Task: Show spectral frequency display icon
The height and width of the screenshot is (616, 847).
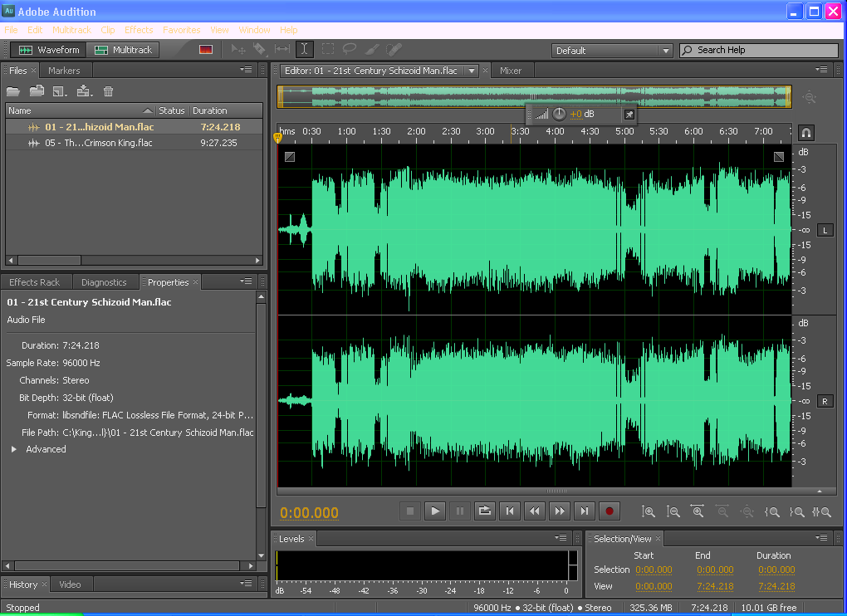Action: click(206, 50)
